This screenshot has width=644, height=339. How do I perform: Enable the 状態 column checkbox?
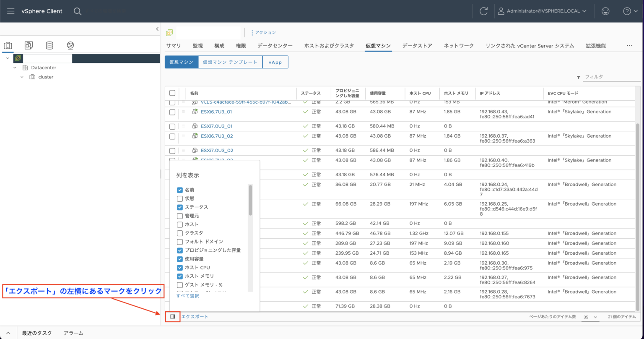[x=180, y=198]
